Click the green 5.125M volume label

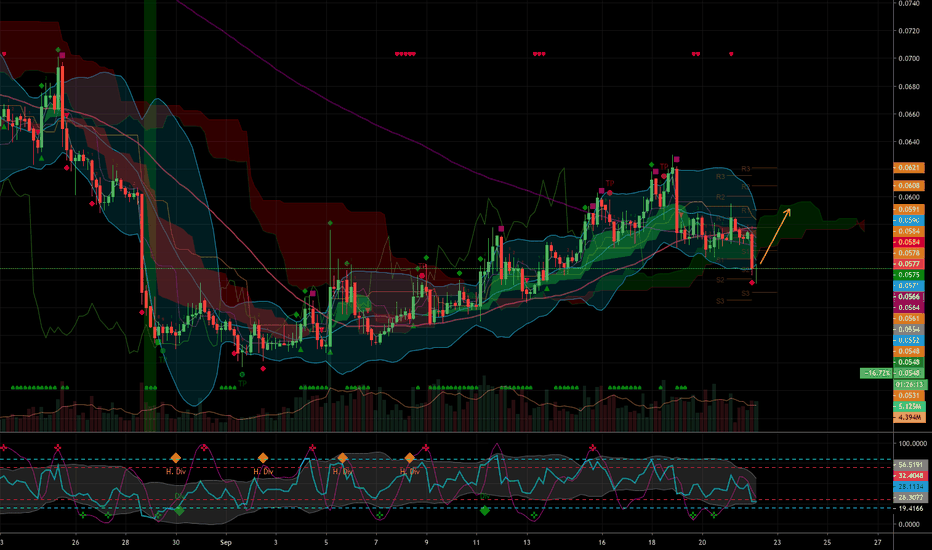pos(910,406)
